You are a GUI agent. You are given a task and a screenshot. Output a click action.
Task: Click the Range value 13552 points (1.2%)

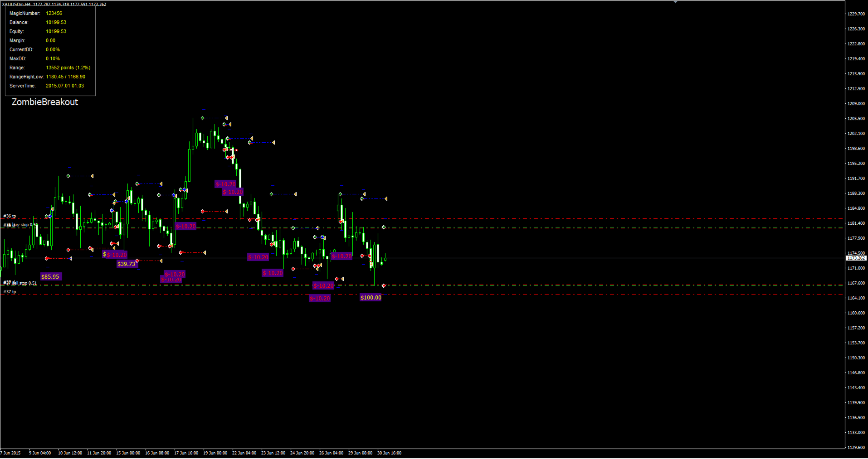pos(68,68)
